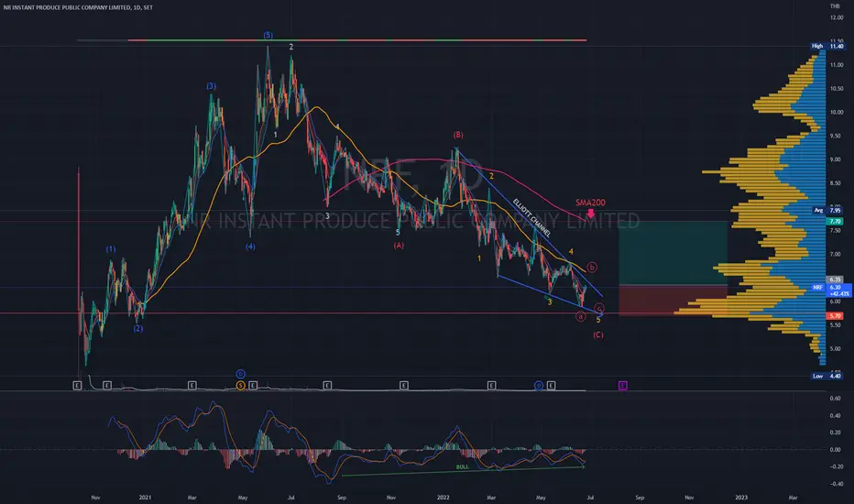Click the 2022 label on time axis
The image size is (854, 504).
443,498
